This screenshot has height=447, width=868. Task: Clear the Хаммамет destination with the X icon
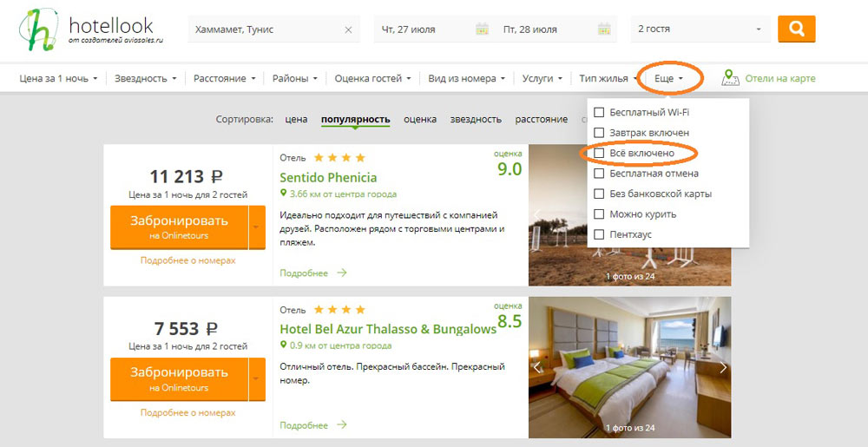(x=348, y=30)
